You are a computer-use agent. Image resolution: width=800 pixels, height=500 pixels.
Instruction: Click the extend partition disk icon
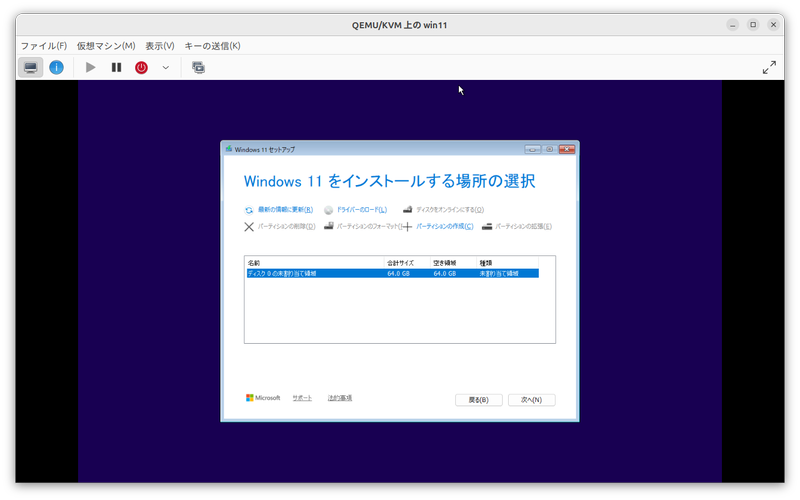(x=487, y=227)
